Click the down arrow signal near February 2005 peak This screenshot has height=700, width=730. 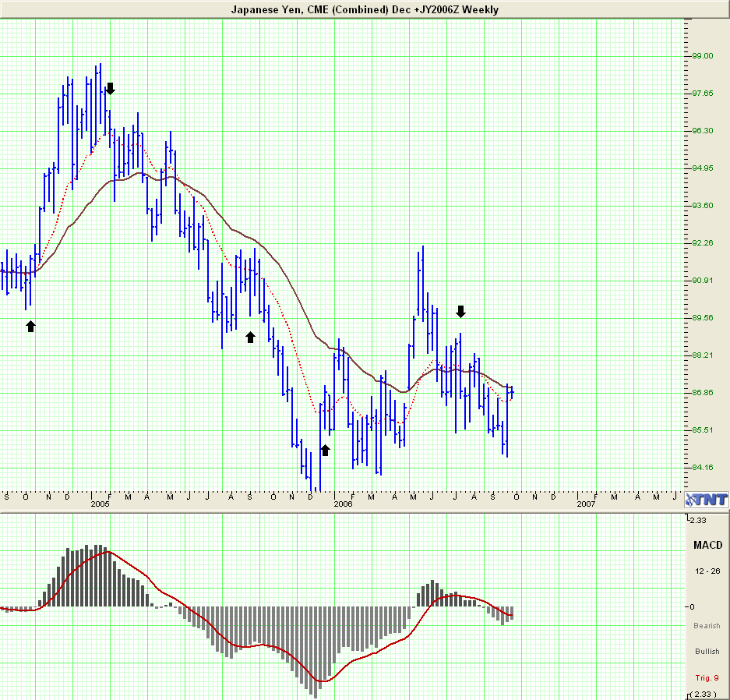coord(111,89)
